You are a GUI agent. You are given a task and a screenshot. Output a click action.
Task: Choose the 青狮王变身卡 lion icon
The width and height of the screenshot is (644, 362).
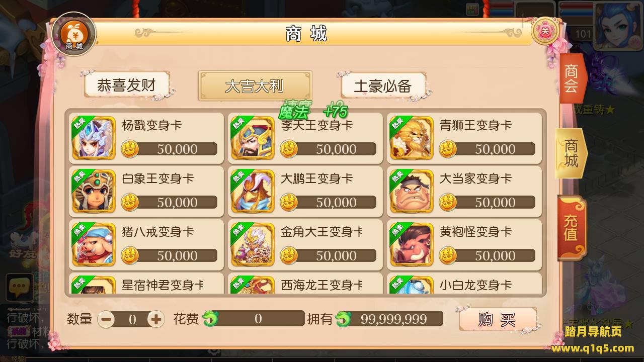click(412, 138)
